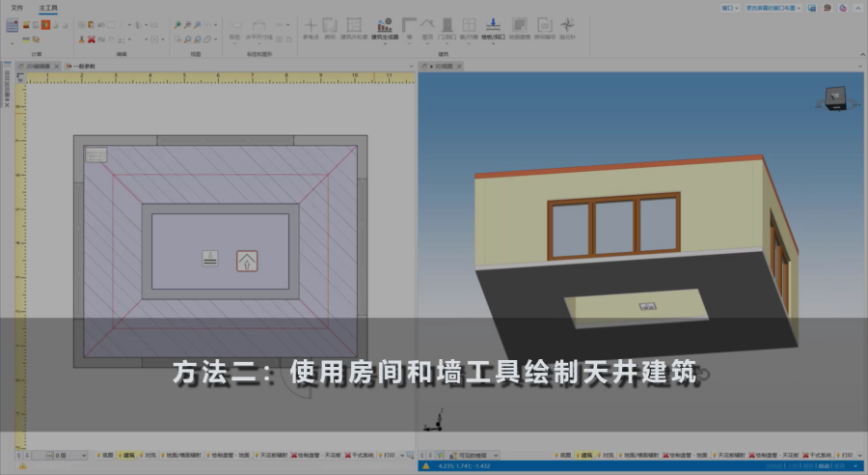868x475 pixels.
Task: Click the view cube in 3D view
Action: pyautogui.click(x=831, y=97)
